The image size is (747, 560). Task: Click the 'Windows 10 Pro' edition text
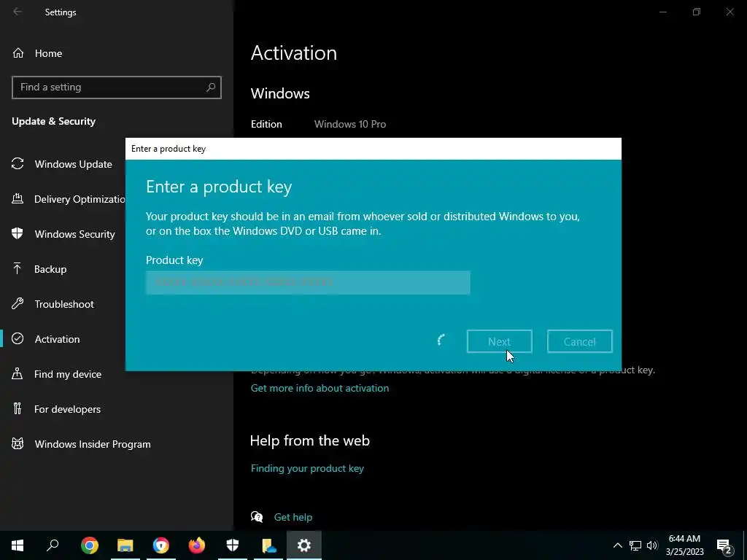[x=350, y=124]
